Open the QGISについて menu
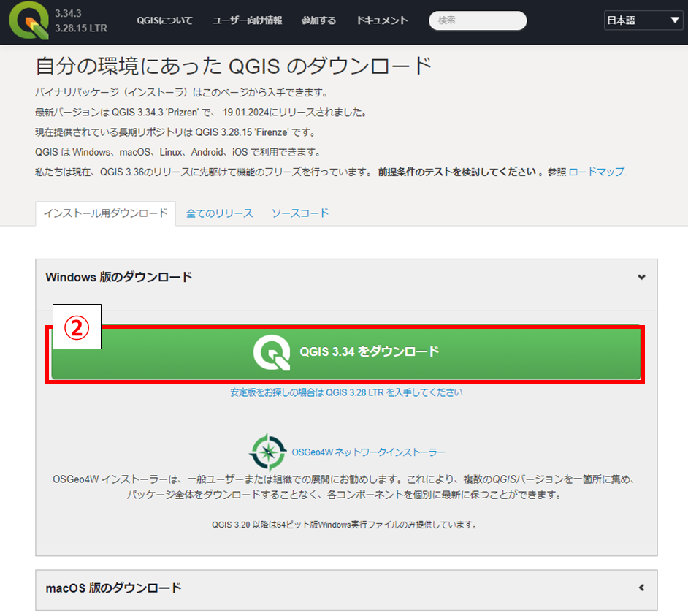Image resolution: width=688 pixels, height=616 pixels. [164, 20]
